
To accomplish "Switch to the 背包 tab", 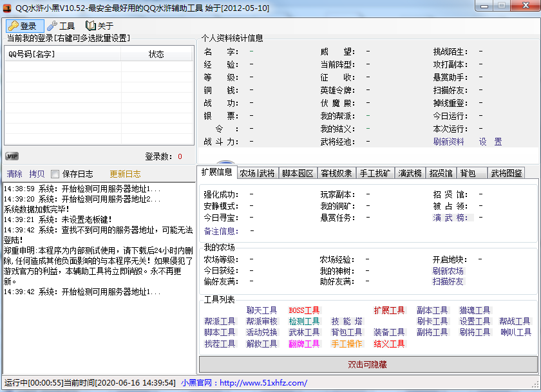I will click(471, 173).
